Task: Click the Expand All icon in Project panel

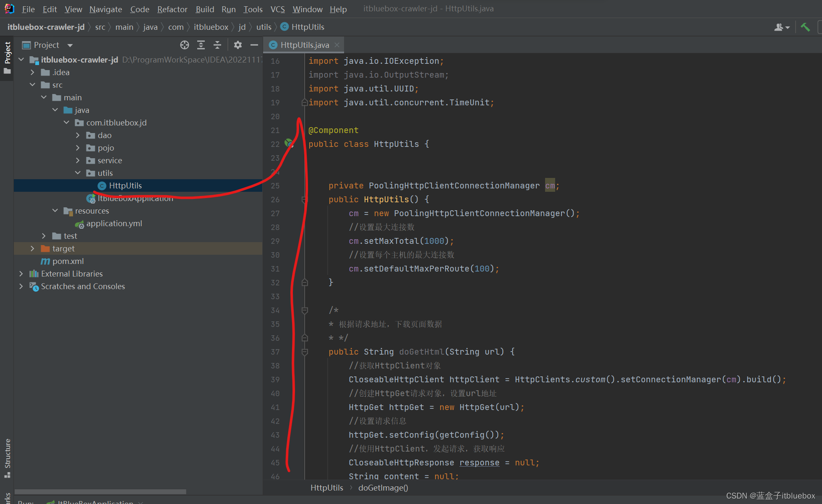Action: (201, 45)
